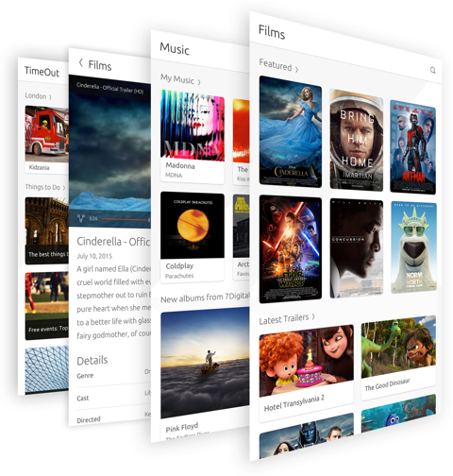453x476 pixels.
Task: Click the Cast row in Details
Action: pyautogui.click(x=113, y=397)
